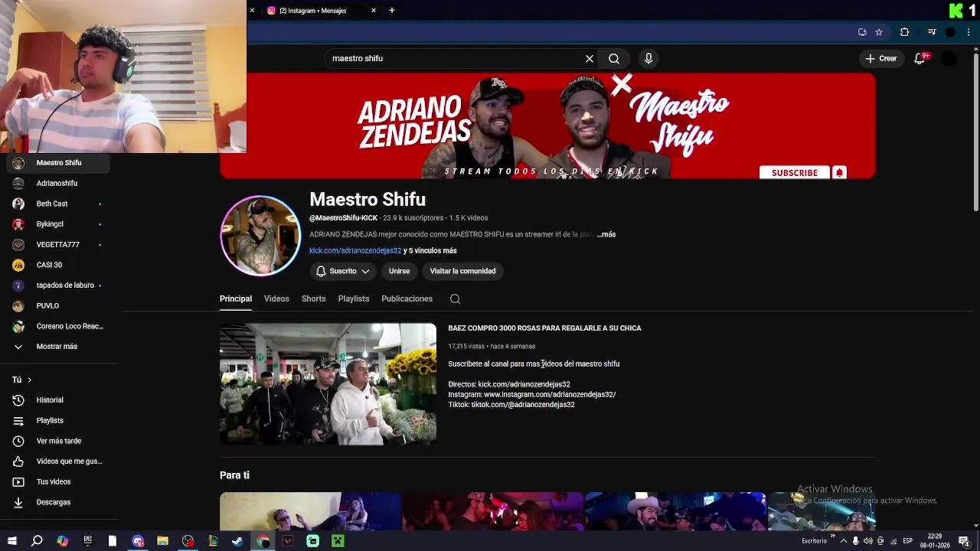Open the YouTube account avatar menu
The height and width of the screenshot is (551, 980).
tap(949, 58)
